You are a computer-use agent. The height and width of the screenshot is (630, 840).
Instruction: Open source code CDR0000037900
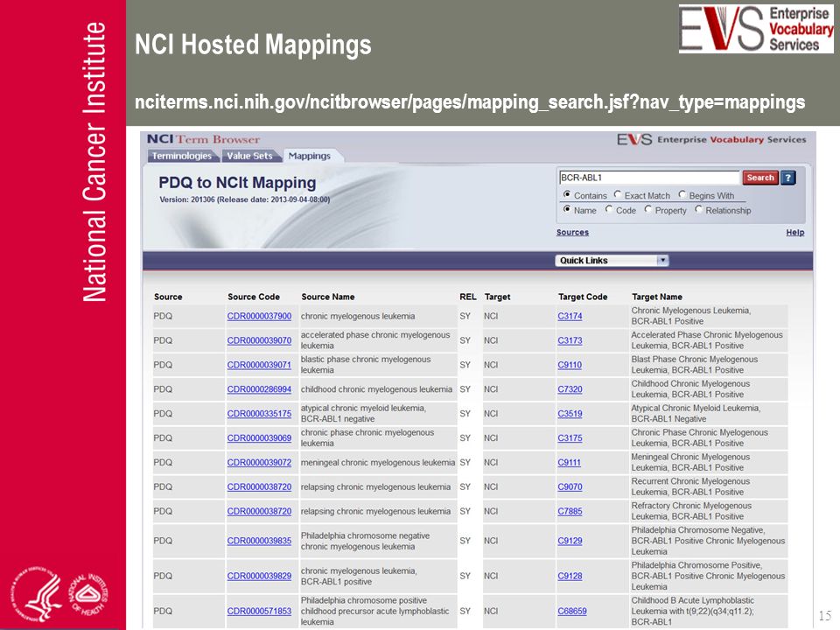tap(259, 316)
